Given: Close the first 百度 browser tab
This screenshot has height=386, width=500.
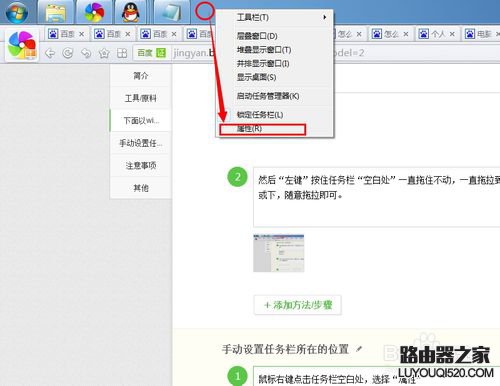Looking at the screenshot, I should 81,34.
